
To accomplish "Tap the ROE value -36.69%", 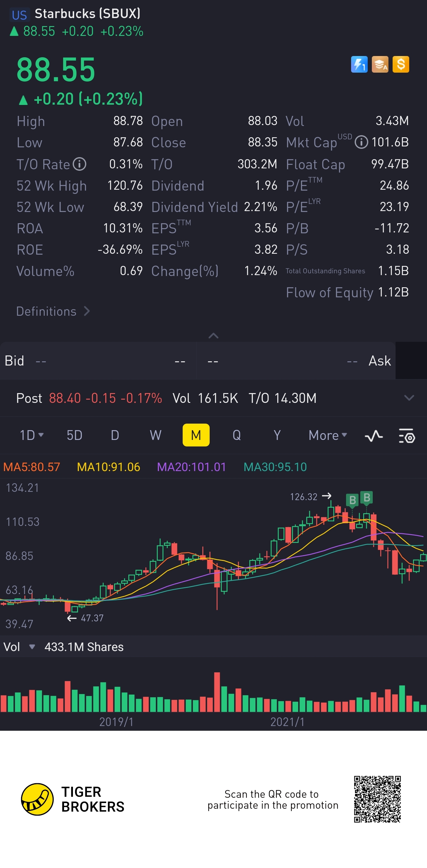I will pos(120,249).
